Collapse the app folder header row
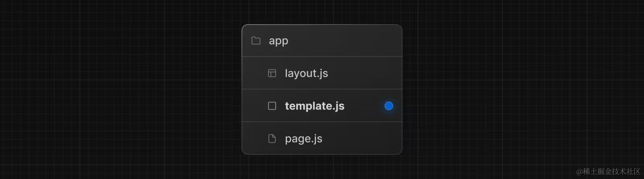The image size is (644, 179). tap(322, 41)
